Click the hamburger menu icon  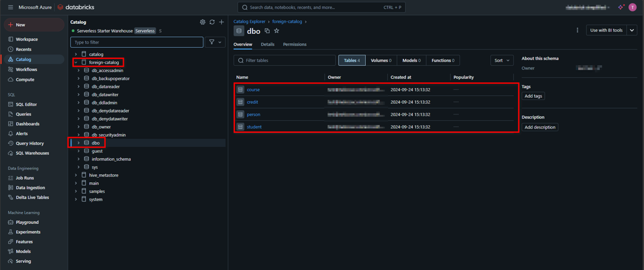coord(10,8)
